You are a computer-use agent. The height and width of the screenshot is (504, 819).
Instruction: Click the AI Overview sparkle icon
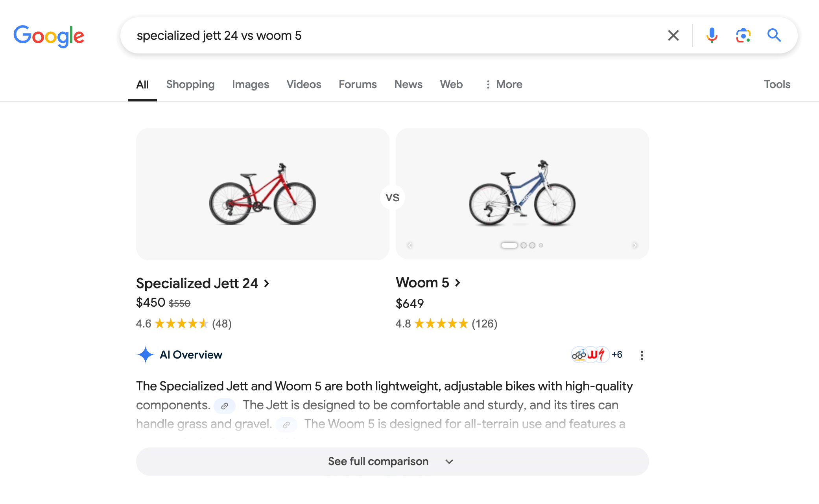(x=146, y=355)
